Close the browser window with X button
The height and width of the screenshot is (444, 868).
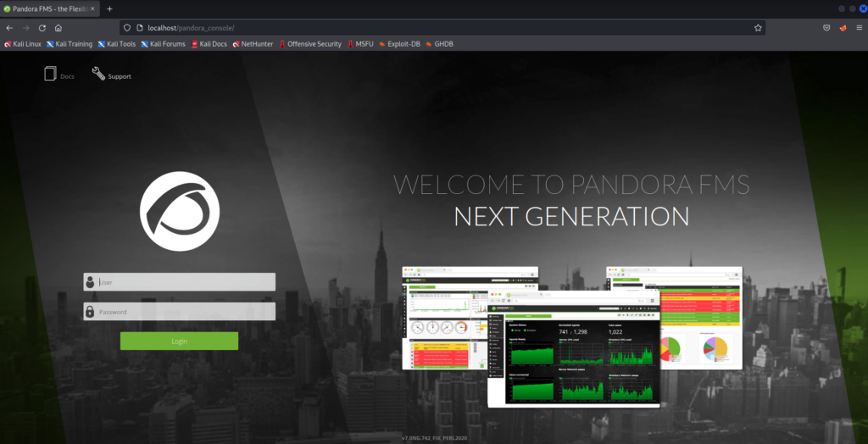pyautogui.click(x=863, y=8)
